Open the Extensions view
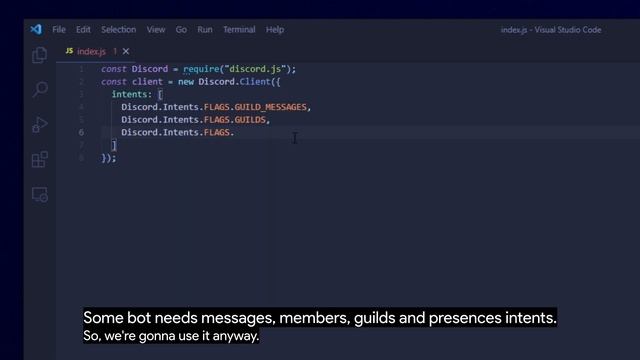This screenshot has height=360, width=640. click(x=40, y=159)
